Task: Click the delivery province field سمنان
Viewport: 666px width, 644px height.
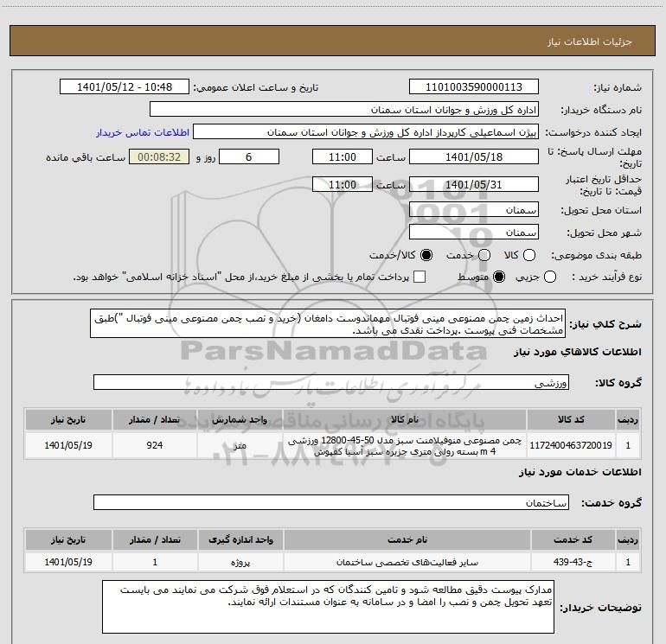Action: pyautogui.click(x=474, y=210)
